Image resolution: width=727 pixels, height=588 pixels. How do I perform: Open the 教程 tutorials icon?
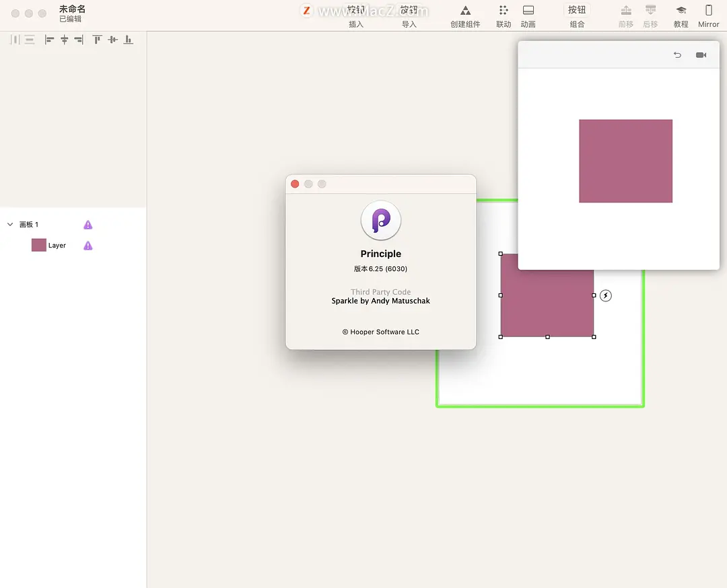coord(681,11)
